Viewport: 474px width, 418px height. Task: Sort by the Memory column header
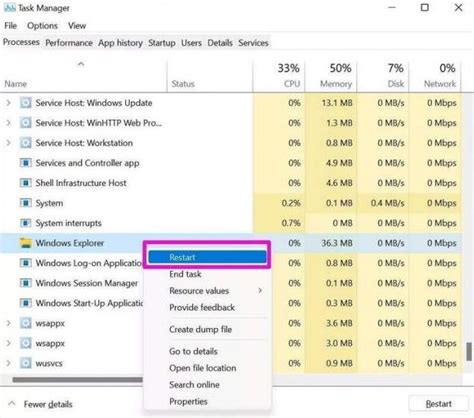[331, 76]
